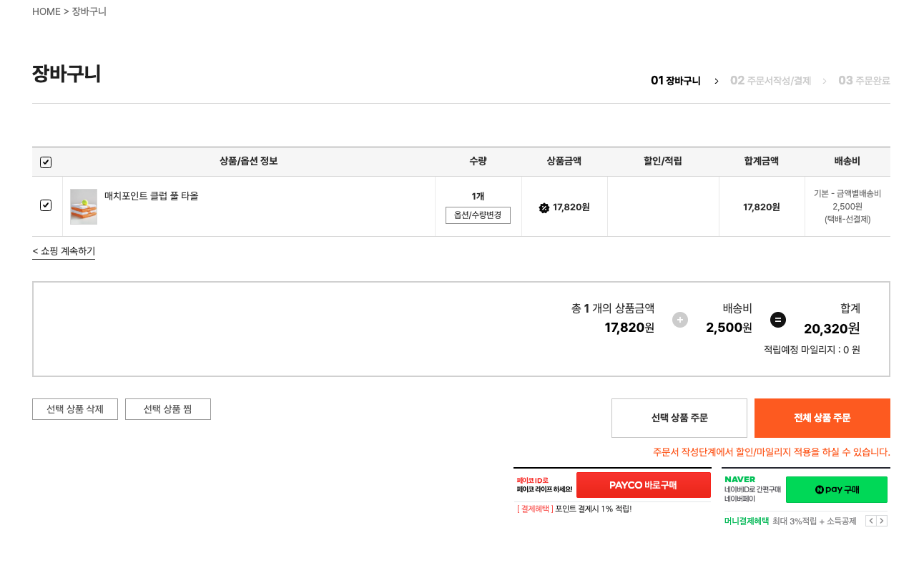Open the 옵션/수량변경 option changer
924x563 pixels.
click(478, 215)
